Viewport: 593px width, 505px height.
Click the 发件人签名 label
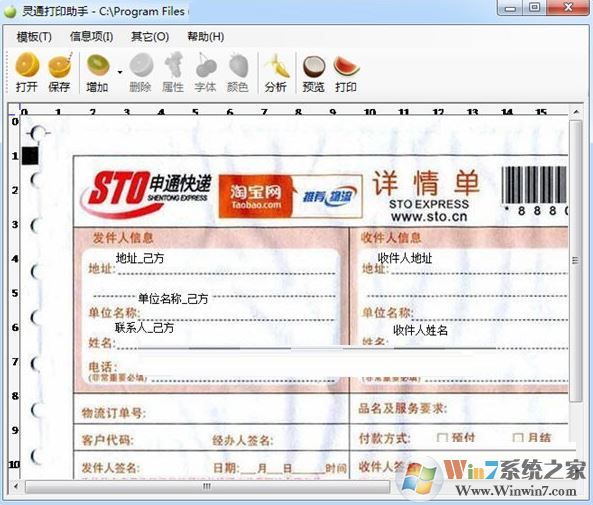(110, 468)
